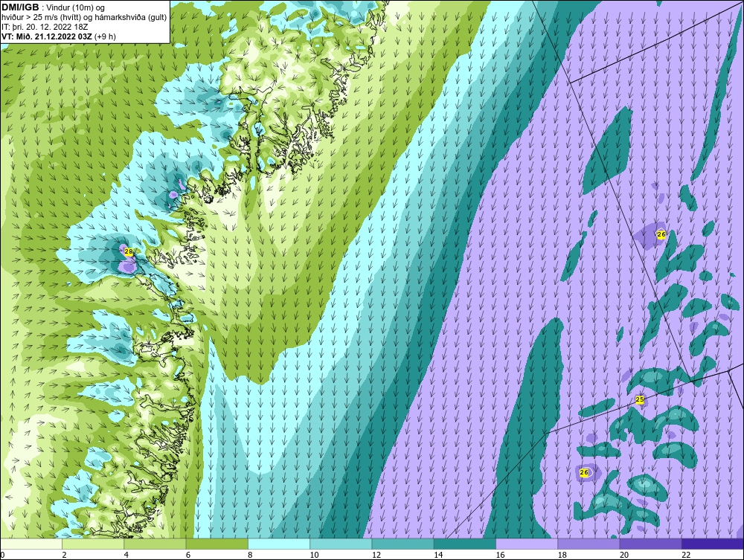This screenshot has width=744, height=560.
Task: Click the legend scale label '22'
Action: click(x=686, y=556)
